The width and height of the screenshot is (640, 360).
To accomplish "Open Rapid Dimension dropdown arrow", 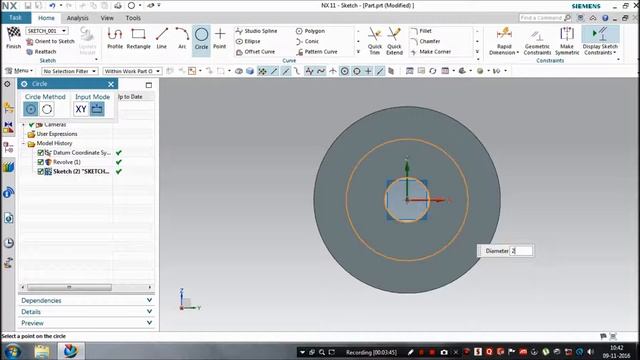I will [x=518, y=53].
